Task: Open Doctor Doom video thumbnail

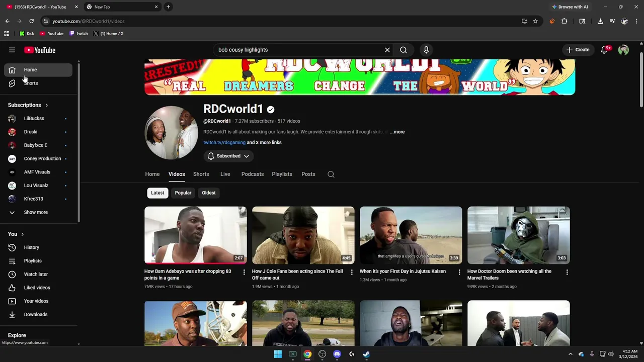Action: (x=519, y=235)
